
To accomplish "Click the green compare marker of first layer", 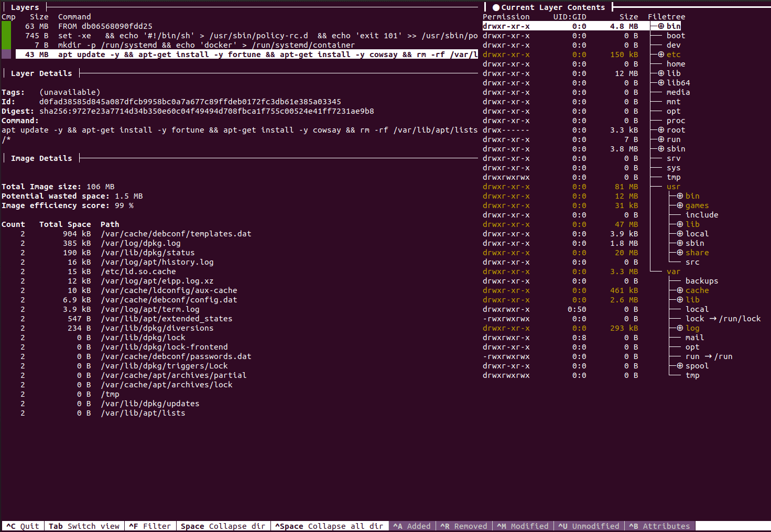I will [x=6, y=26].
